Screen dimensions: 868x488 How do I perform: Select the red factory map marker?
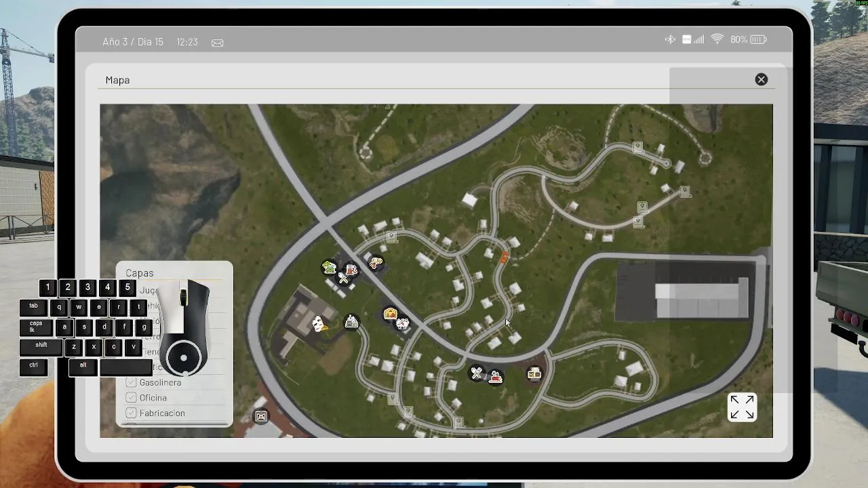click(496, 377)
